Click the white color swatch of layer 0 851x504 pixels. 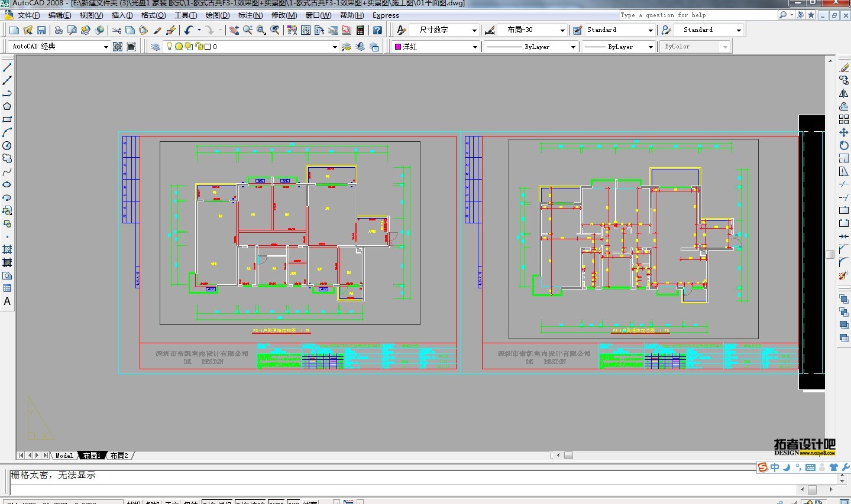pos(208,47)
